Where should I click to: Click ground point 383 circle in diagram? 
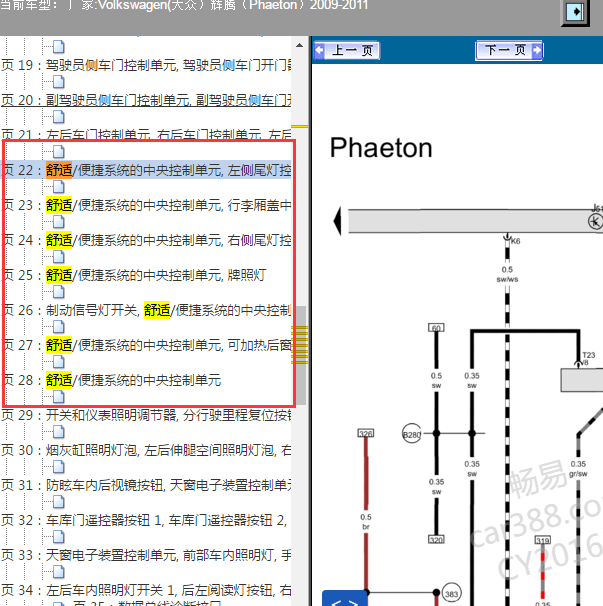[x=451, y=593]
